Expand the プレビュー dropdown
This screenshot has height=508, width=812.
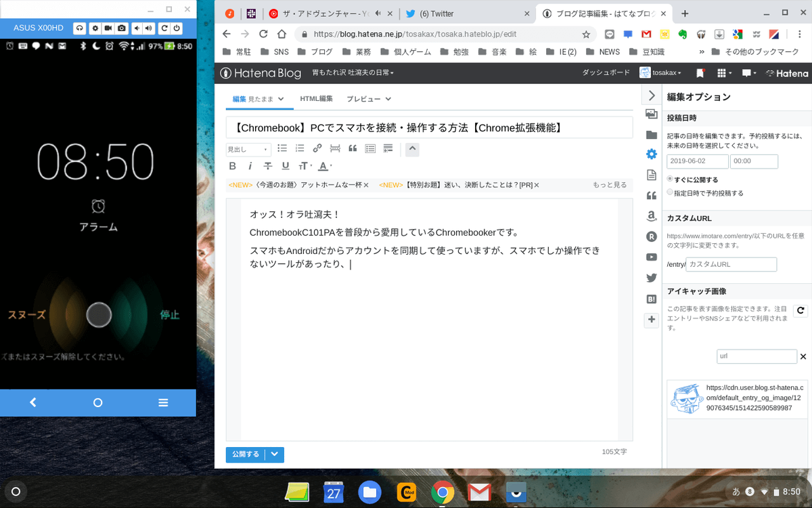388,99
